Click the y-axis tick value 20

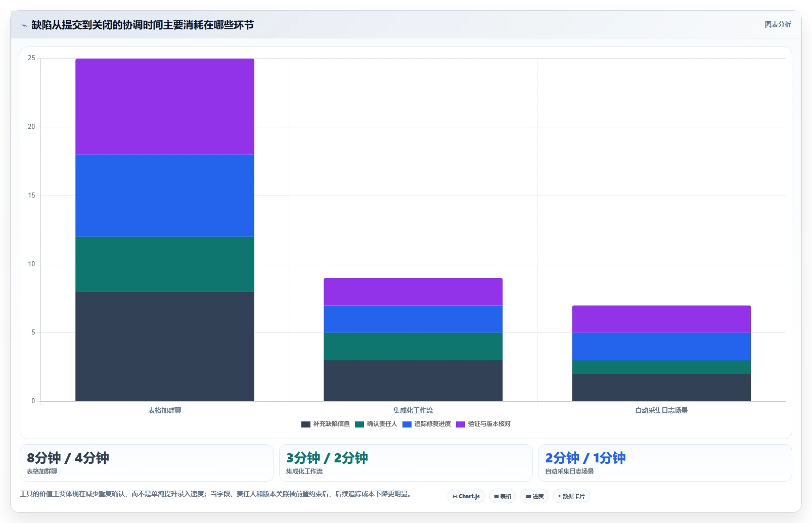pos(31,127)
